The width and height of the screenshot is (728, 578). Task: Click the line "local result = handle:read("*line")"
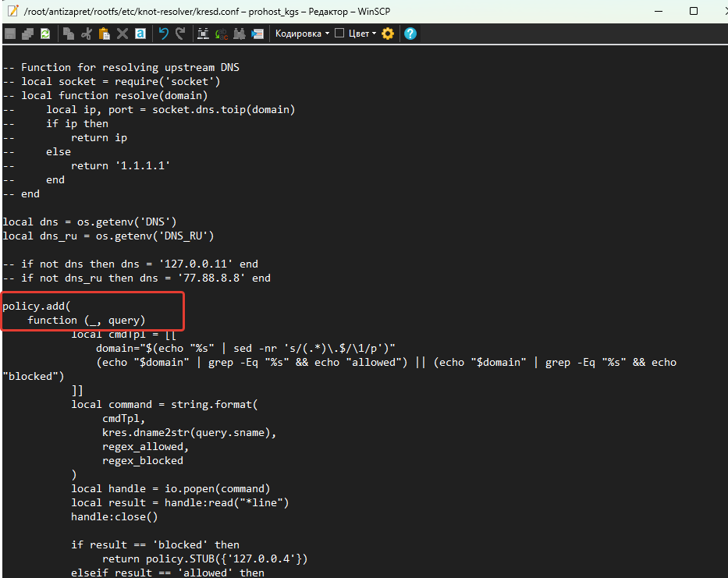pos(179,502)
